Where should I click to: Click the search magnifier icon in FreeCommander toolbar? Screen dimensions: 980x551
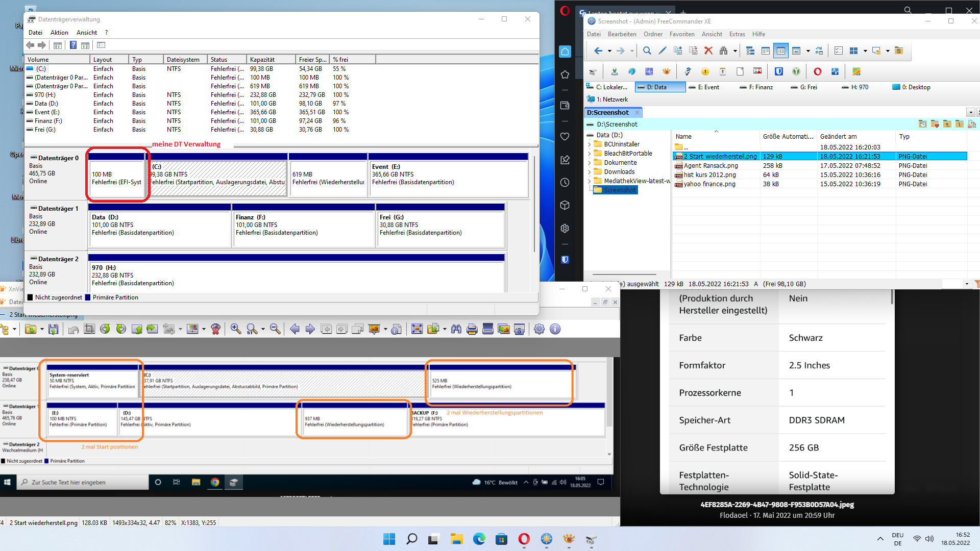click(x=647, y=51)
